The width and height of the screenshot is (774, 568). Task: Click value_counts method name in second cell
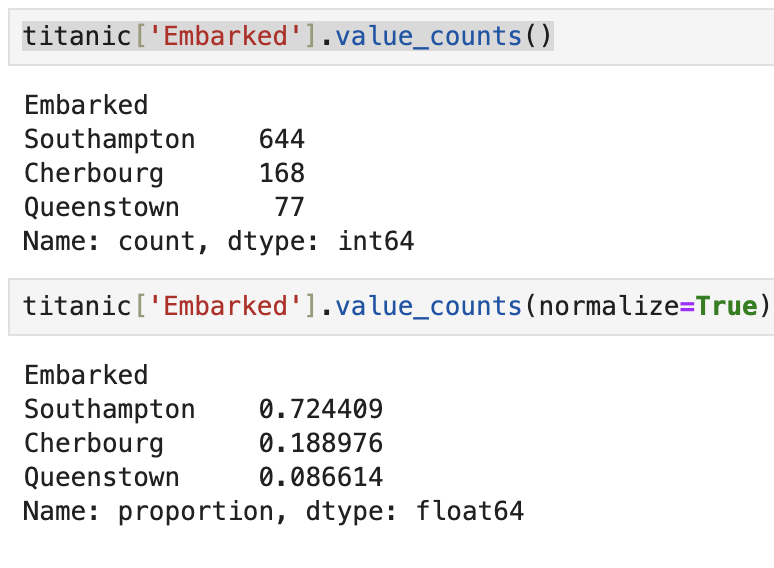click(428, 306)
